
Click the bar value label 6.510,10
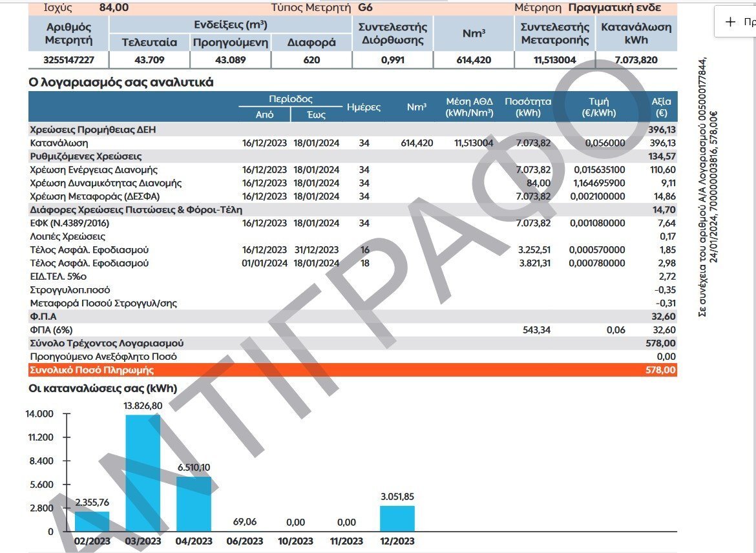point(194,468)
